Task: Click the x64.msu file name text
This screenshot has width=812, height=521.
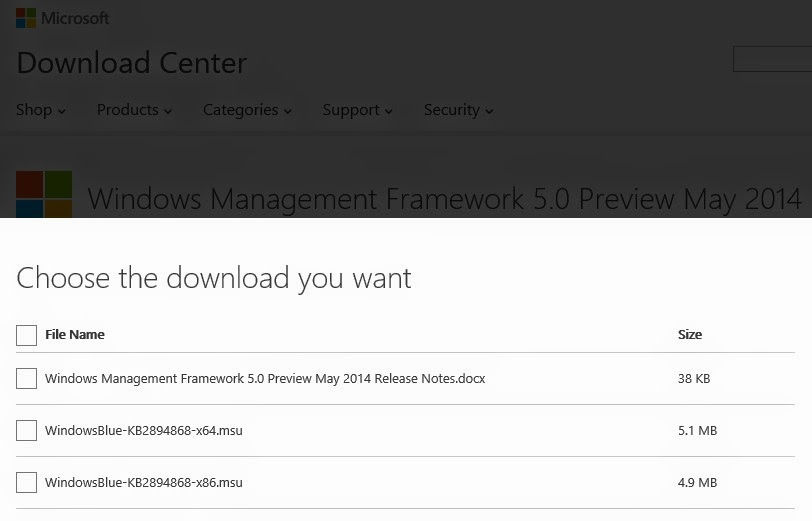Action: (143, 430)
